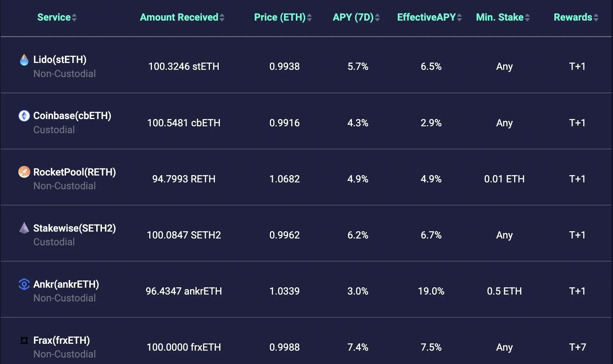Sort table by Service column arrows
This screenshot has width=613, height=364.
pos(74,18)
